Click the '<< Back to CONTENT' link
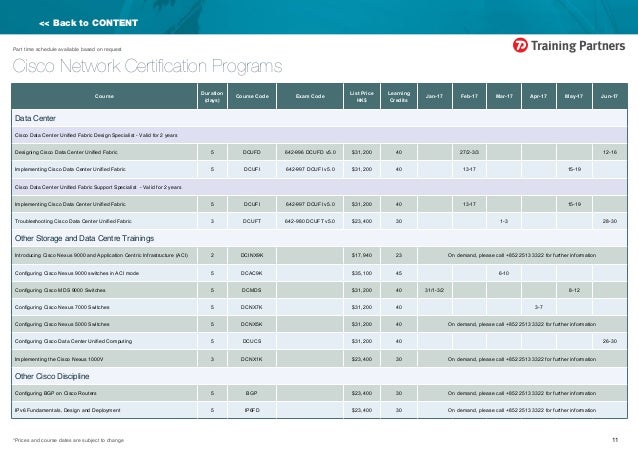638x452 pixels. point(88,23)
